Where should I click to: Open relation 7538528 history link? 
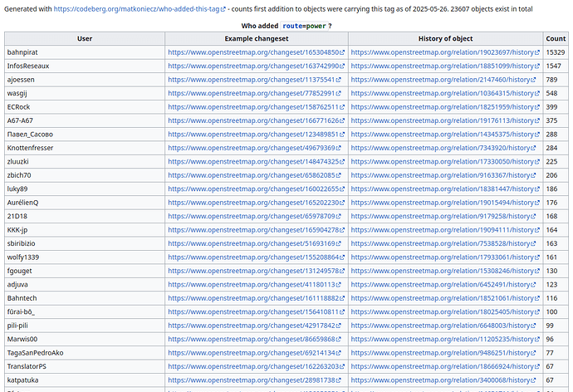(443, 243)
